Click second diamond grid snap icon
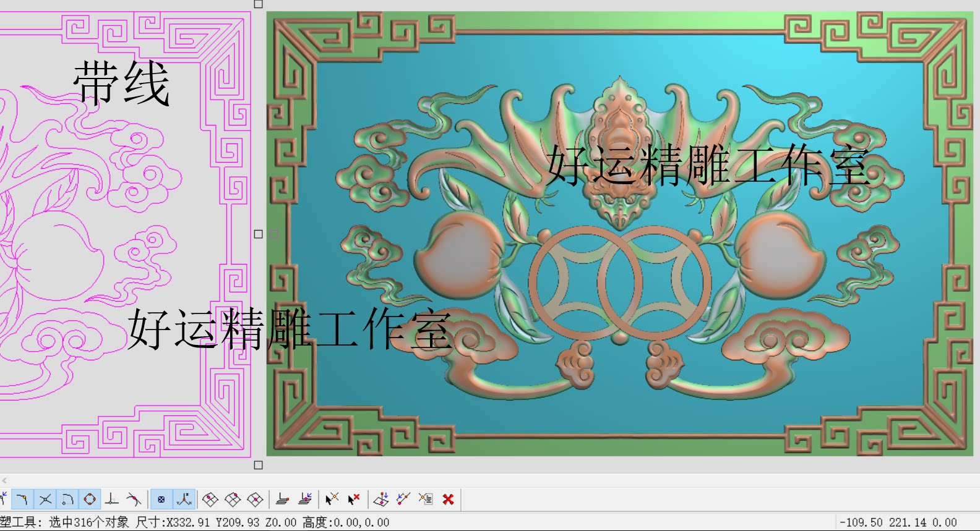This screenshot has width=980, height=531. click(x=233, y=499)
